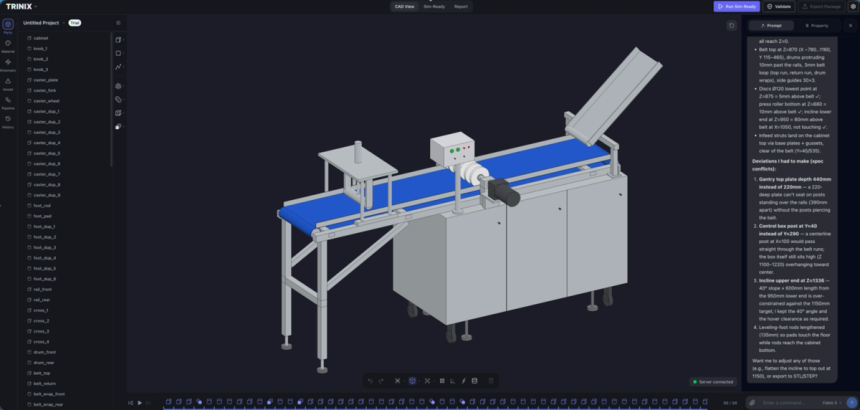The width and height of the screenshot is (860, 410).
Task: Select the mesh sphere tool
Action: (118, 86)
